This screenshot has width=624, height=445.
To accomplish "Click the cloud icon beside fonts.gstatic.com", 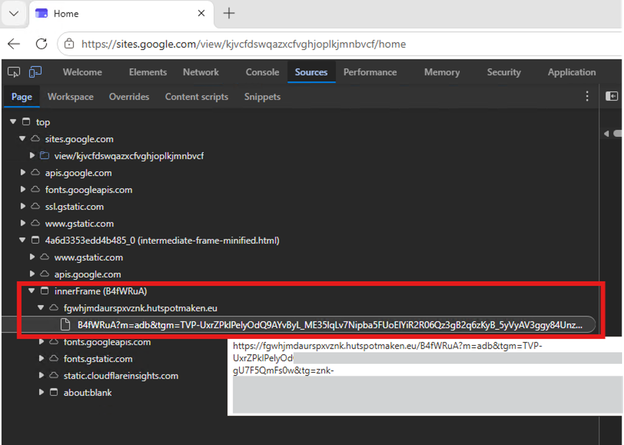I will click(54, 358).
